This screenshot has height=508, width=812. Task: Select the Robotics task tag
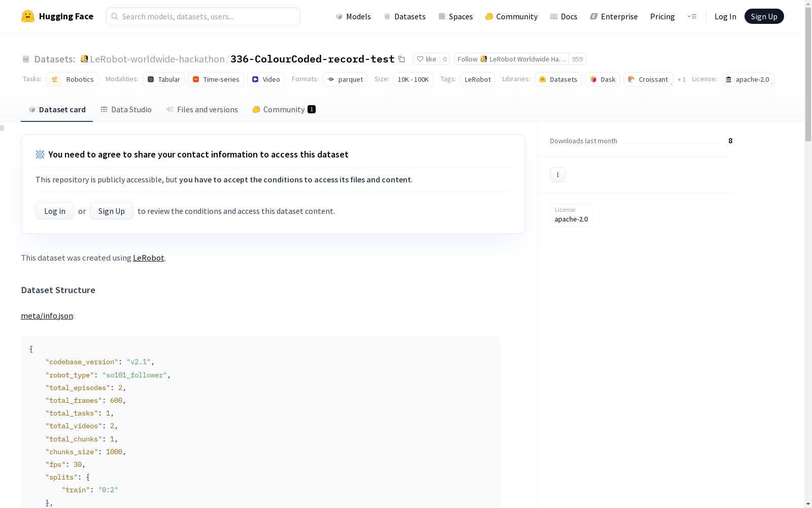click(x=72, y=79)
